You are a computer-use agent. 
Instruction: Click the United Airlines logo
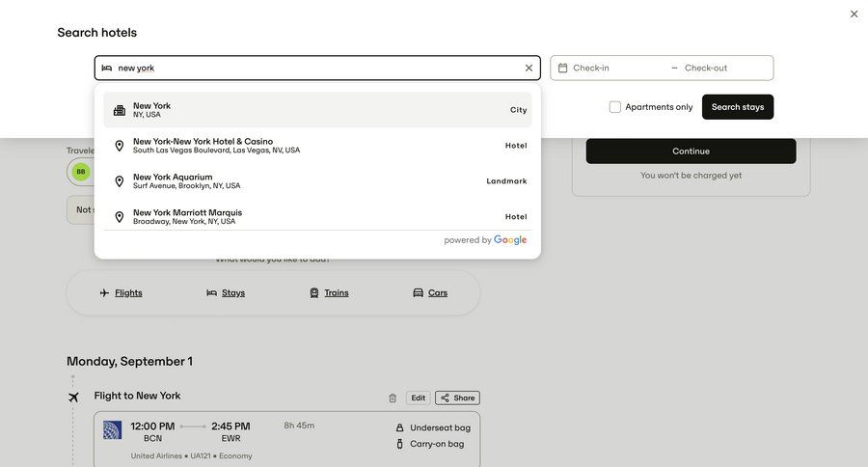click(113, 430)
